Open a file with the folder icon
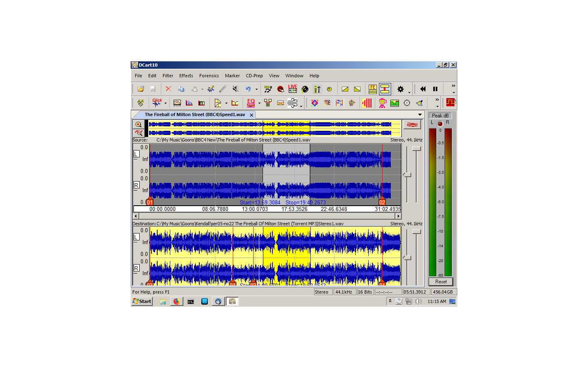Viewport: 588px width, 368px height. click(141, 89)
